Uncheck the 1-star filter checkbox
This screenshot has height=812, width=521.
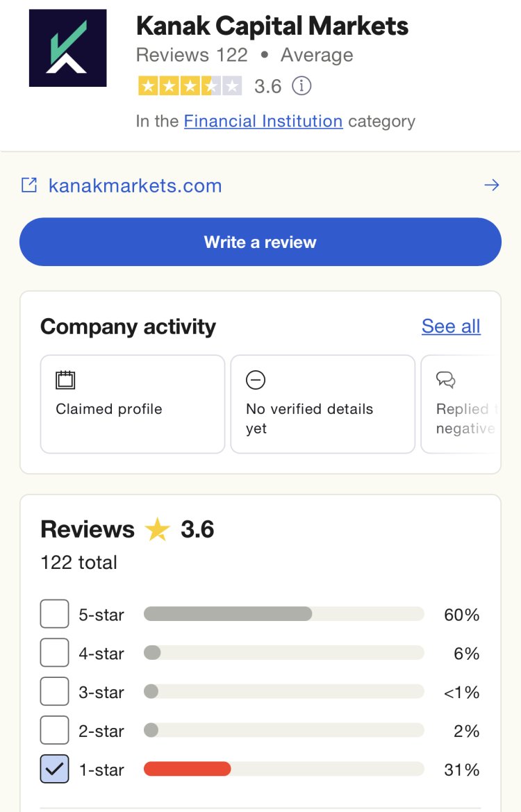[x=54, y=769]
